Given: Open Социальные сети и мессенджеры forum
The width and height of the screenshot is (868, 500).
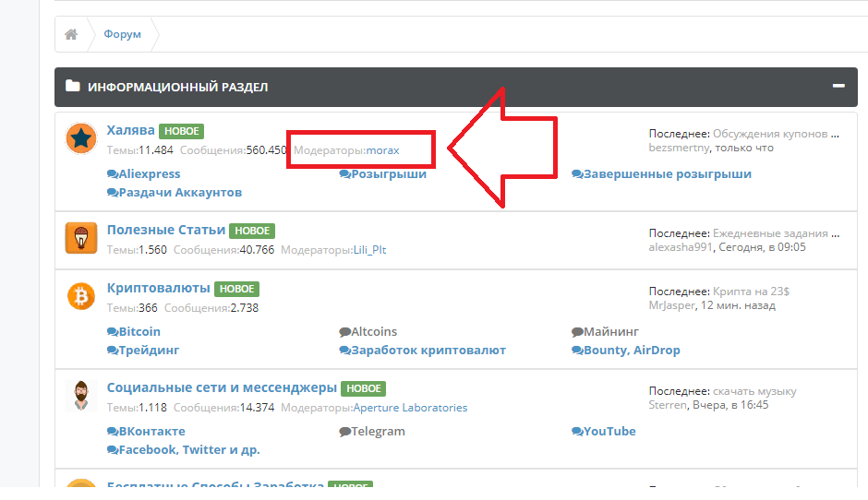Looking at the screenshot, I should tap(222, 387).
